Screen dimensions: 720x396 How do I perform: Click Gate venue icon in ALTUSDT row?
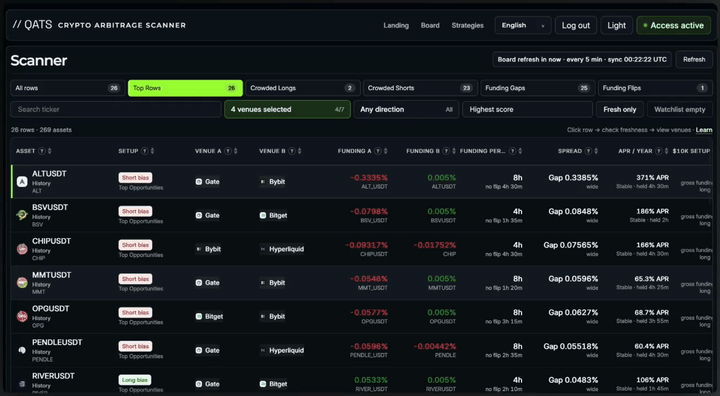click(x=199, y=181)
